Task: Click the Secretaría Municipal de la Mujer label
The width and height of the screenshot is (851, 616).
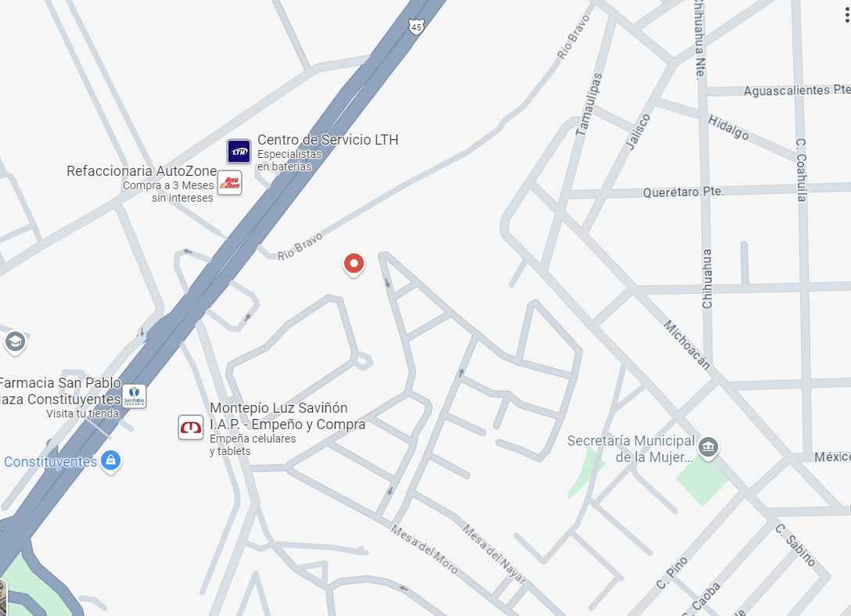Action: click(x=630, y=449)
